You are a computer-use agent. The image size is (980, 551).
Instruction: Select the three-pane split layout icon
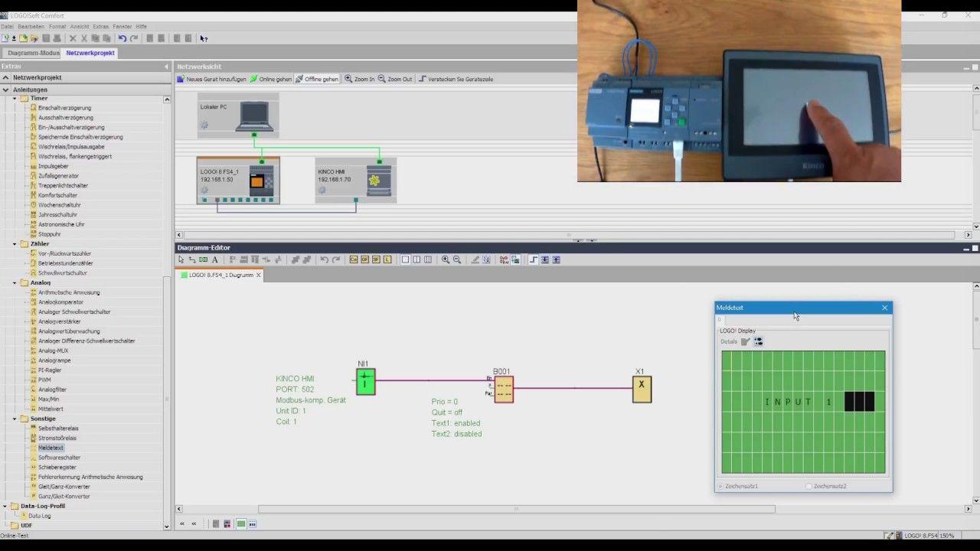428,259
